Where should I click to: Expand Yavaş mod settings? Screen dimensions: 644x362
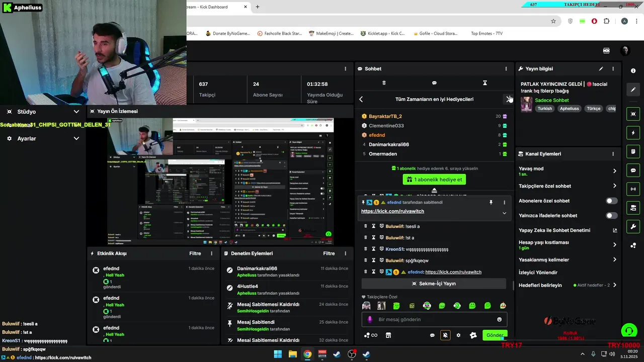point(614,171)
